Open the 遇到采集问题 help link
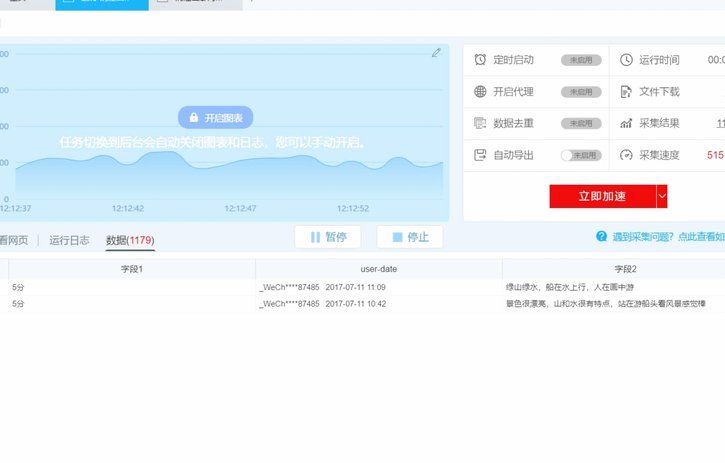 coord(668,237)
